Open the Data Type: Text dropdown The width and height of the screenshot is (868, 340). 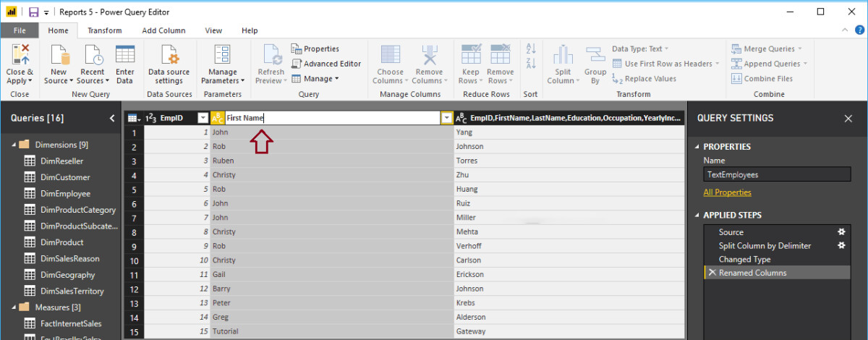coord(640,48)
